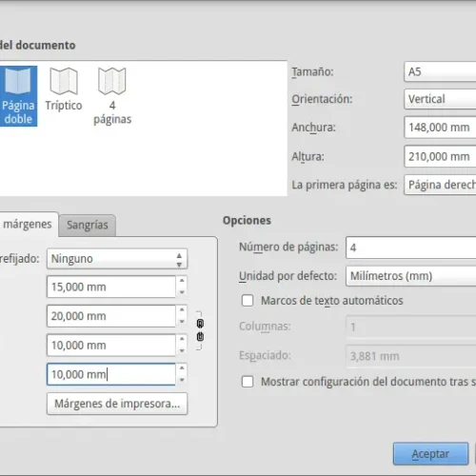Expand the Orientación Vertical dropdown

(x=440, y=99)
